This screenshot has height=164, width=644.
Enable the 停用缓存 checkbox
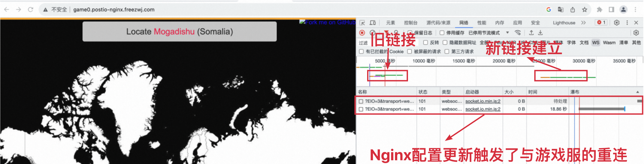442,33
